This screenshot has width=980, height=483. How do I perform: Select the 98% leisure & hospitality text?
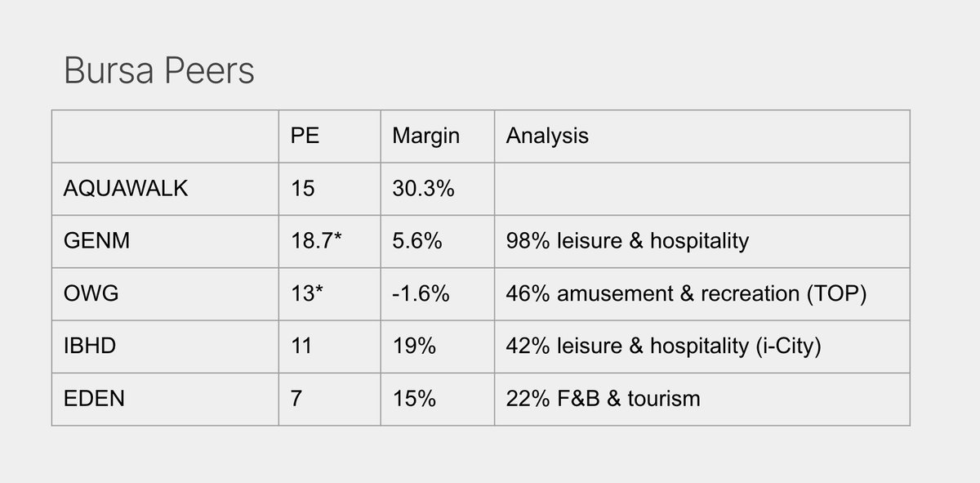tap(627, 241)
